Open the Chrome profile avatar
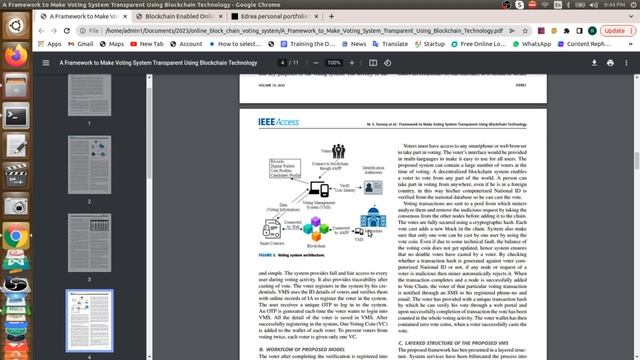640x360 pixels. tap(592, 31)
